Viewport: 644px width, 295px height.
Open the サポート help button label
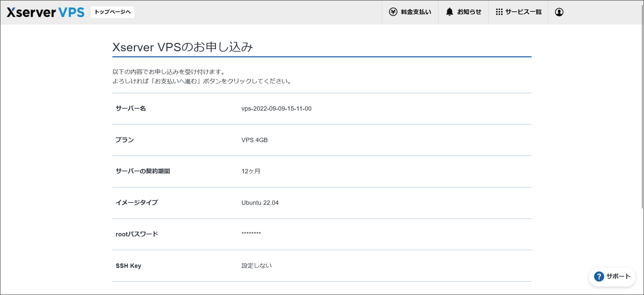coord(619,277)
